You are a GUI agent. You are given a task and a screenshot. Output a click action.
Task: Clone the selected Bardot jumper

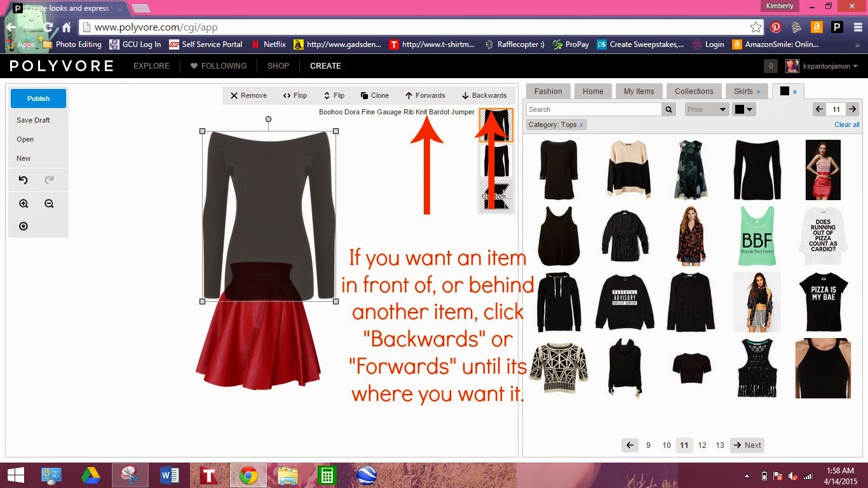[374, 95]
